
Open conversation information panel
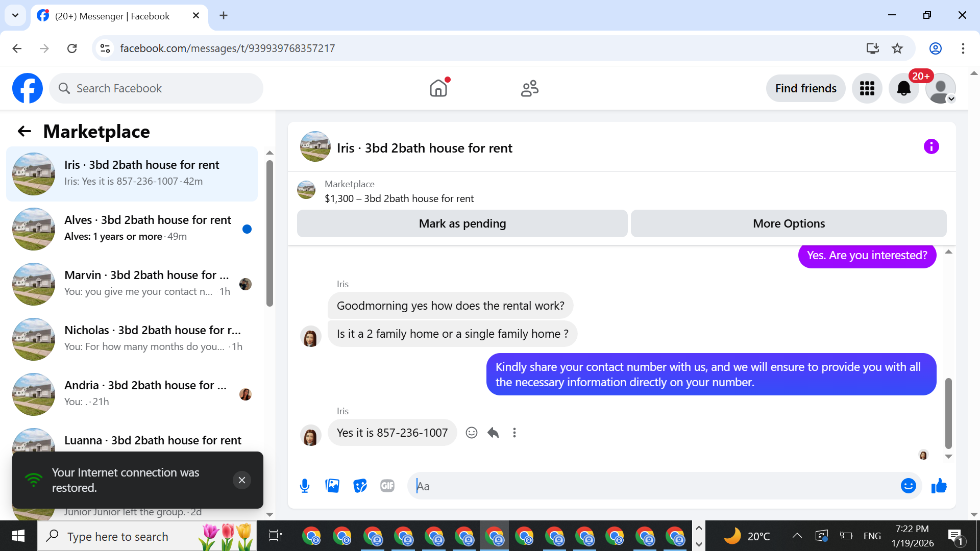pos(931,147)
